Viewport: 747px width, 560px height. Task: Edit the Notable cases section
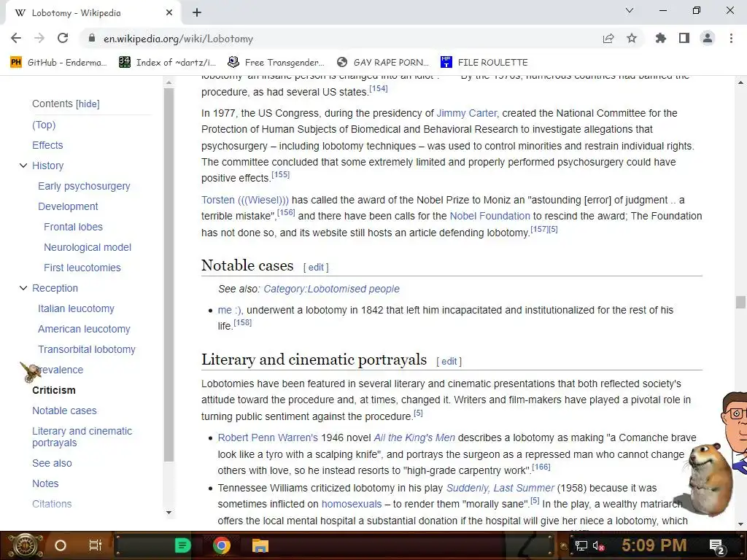(x=316, y=268)
